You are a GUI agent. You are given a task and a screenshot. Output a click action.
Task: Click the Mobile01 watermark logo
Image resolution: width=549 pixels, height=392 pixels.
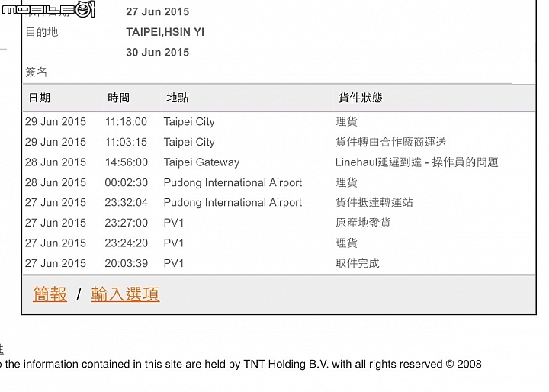pos(48,9)
